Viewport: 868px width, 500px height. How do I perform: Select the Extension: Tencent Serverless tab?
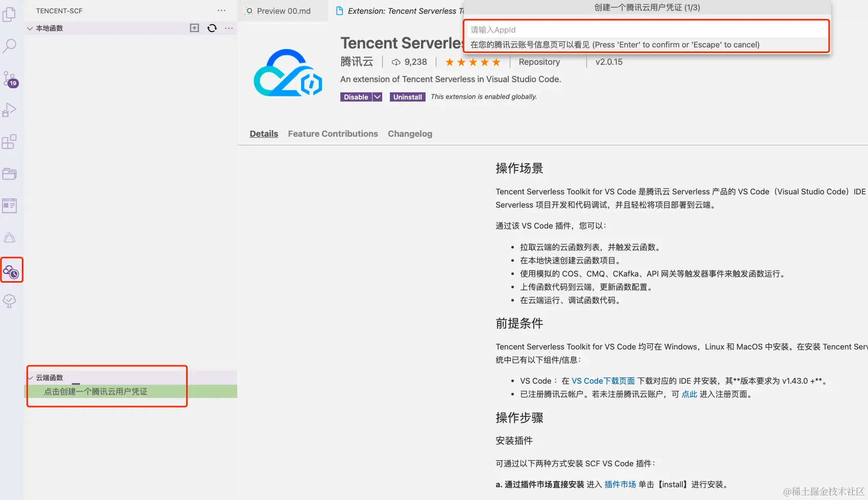pos(400,11)
